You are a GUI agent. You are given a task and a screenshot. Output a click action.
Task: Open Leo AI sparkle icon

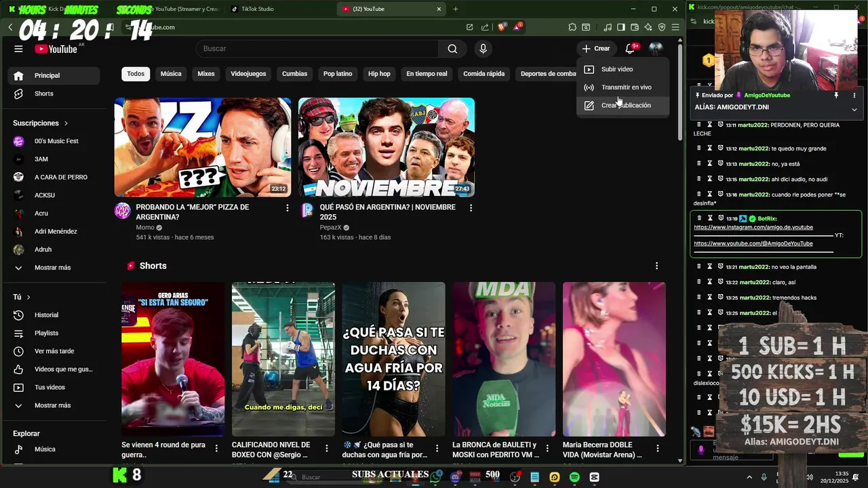point(648,27)
